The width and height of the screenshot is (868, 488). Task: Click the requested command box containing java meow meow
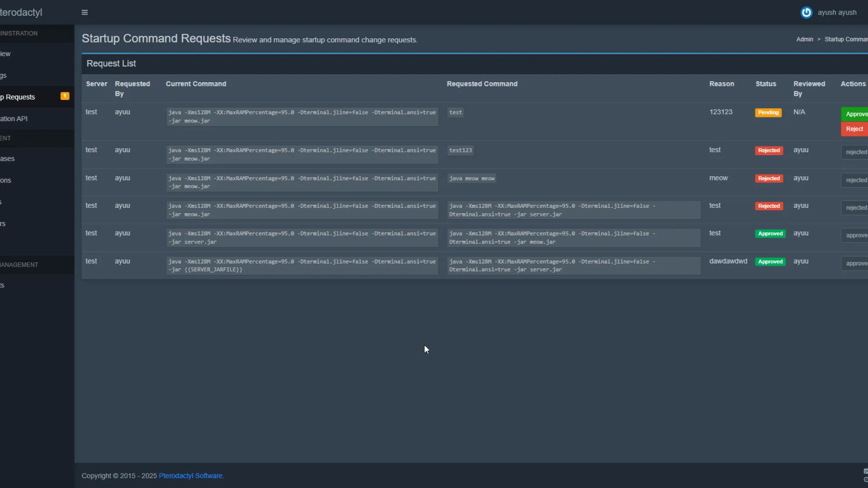click(x=471, y=178)
